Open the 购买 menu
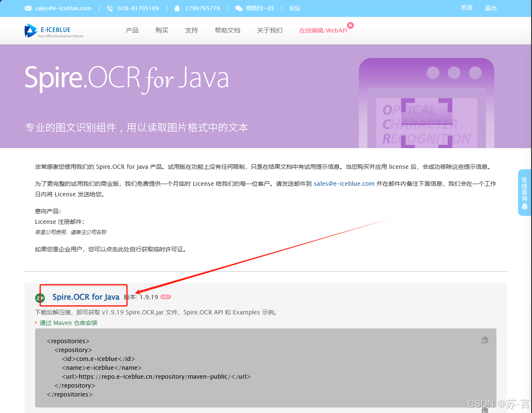Viewport: 532px width, 413px height. coord(162,30)
